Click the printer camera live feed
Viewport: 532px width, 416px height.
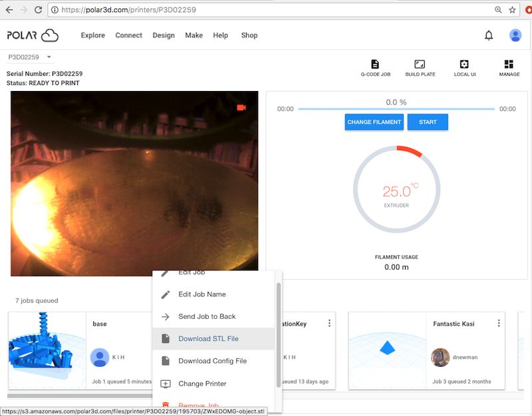[134, 183]
